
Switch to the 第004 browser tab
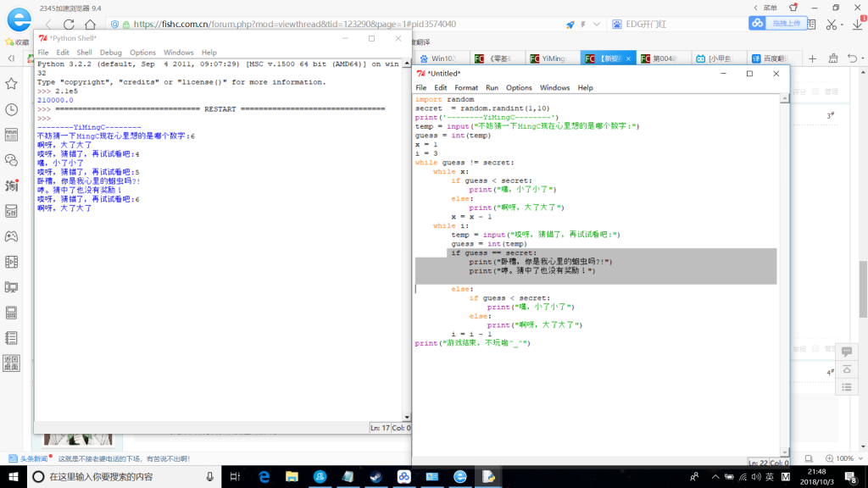[663, 58]
